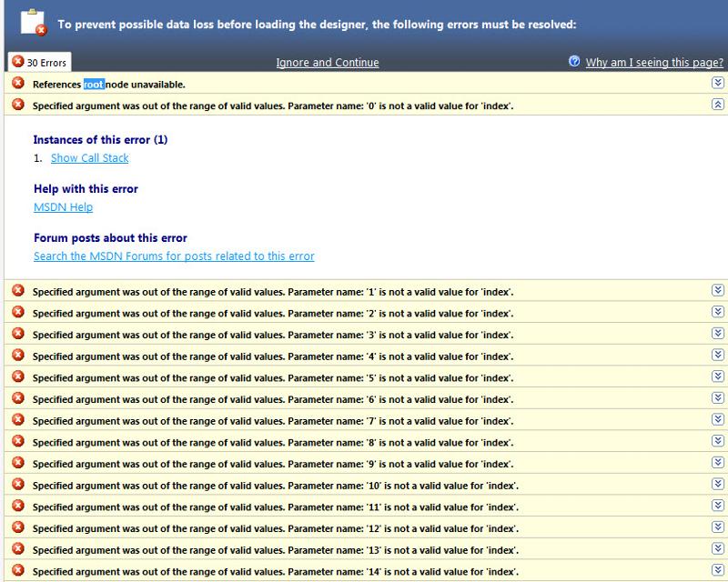
Task: Click the "'0' is not a valid value" error message
Action: 273,105
